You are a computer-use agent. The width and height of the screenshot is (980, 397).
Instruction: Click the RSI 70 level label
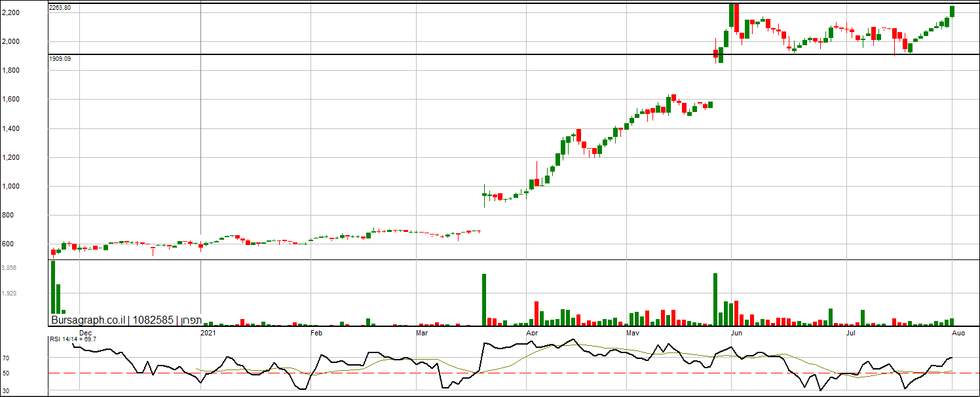point(6,358)
